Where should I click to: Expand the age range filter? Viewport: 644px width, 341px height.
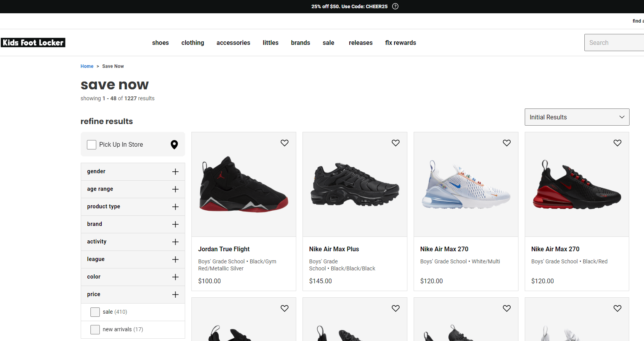133,189
